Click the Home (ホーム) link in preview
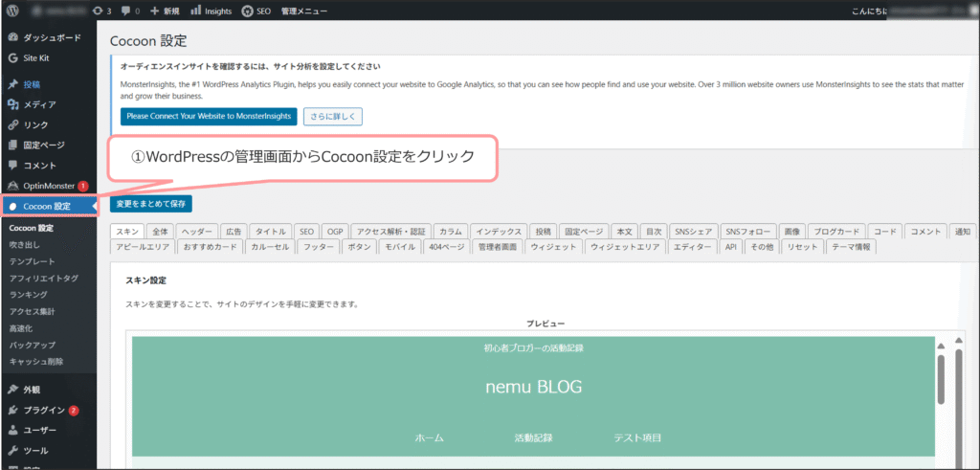 429,437
